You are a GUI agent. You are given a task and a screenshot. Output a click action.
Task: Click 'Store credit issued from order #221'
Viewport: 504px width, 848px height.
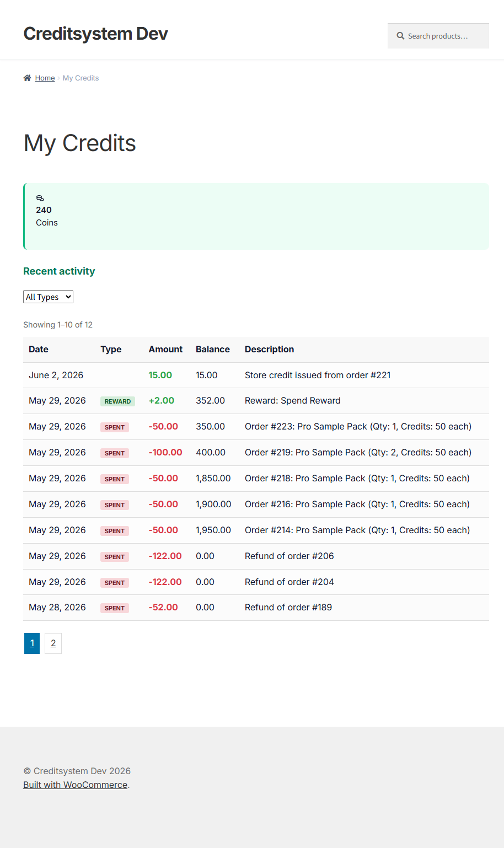pos(318,375)
